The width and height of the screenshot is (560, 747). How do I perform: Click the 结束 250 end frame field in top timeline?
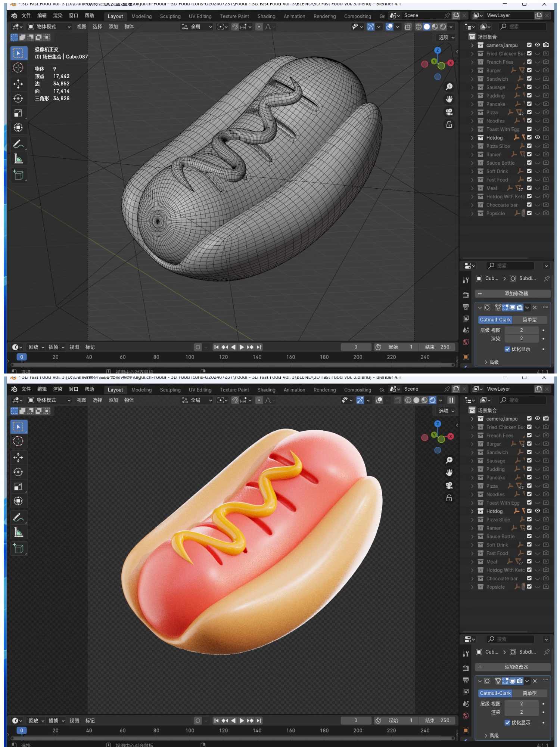click(x=437, y=347)
